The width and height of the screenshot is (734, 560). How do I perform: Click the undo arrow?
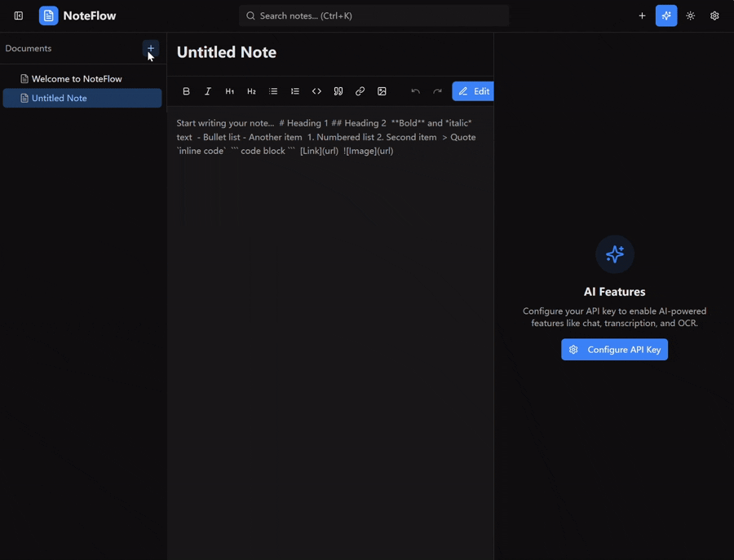pyautogui.click(x=416, y=91)
